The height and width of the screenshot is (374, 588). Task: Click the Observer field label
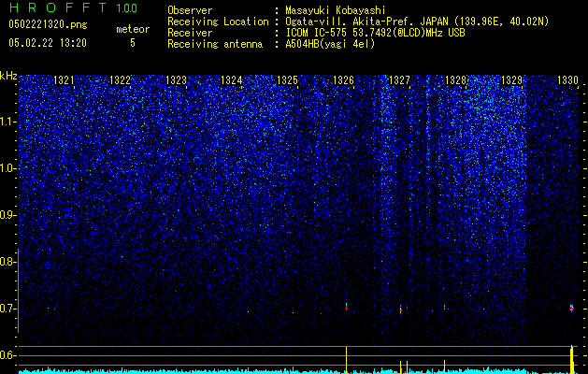[190, 10]
